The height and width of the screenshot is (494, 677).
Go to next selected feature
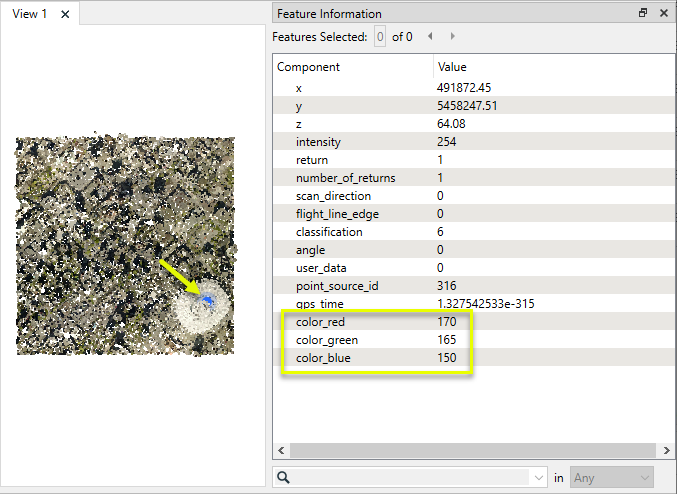(453, 37)
